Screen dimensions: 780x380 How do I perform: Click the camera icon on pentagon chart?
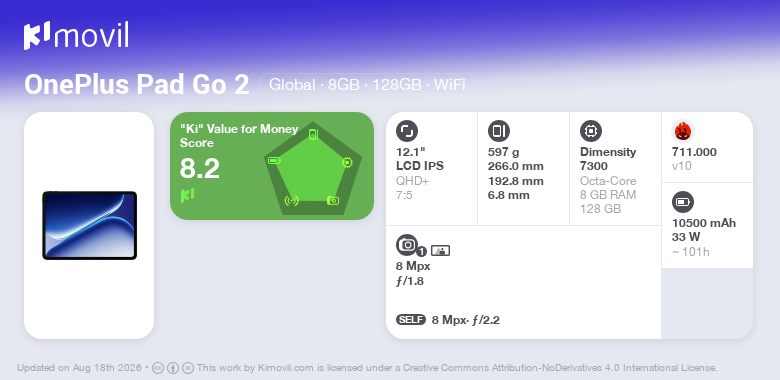333,200
